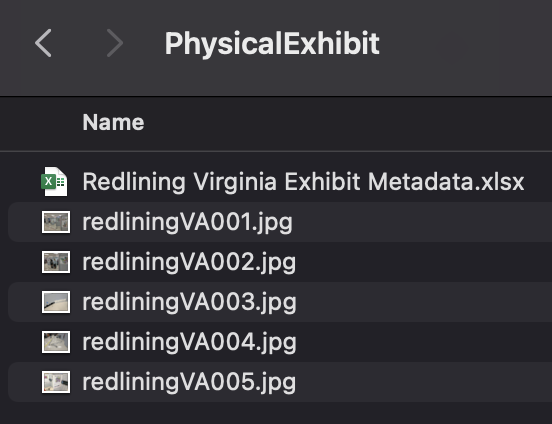Click empty row space right of redliningVA003.jpg
The height and width of the screenshot is (424, 552).
[422, 302]
